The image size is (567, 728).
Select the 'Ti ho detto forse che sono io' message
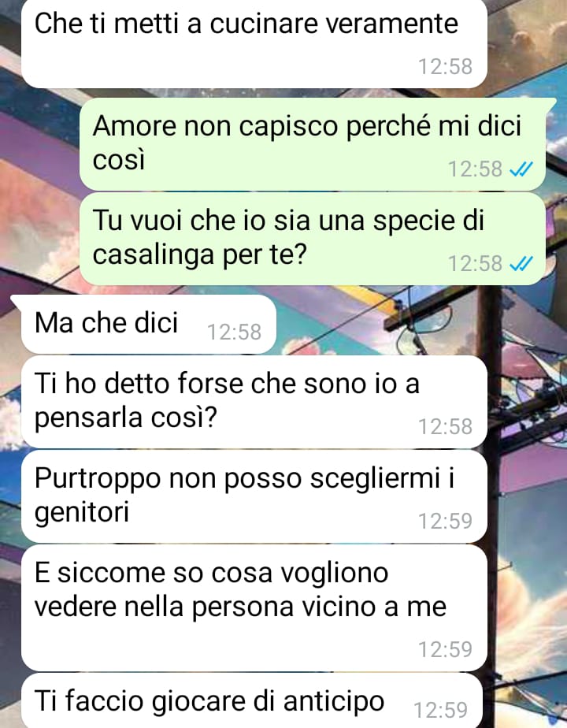[254, 402]
